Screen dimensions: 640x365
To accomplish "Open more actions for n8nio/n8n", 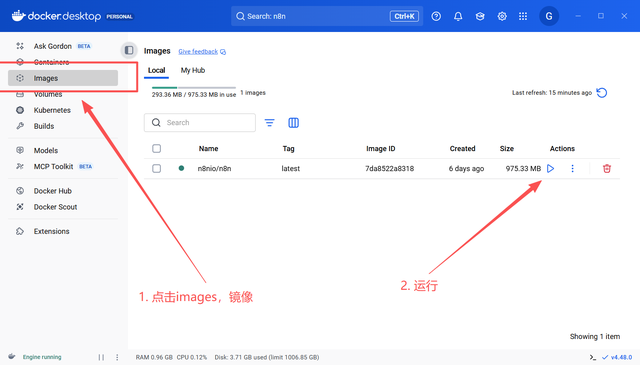I will tap(572, 168).
